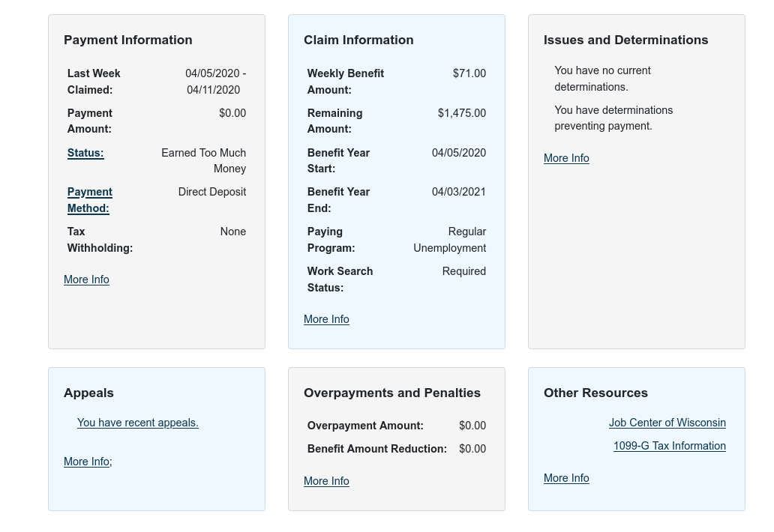Open the 1099-G Tax Information link

669,446
